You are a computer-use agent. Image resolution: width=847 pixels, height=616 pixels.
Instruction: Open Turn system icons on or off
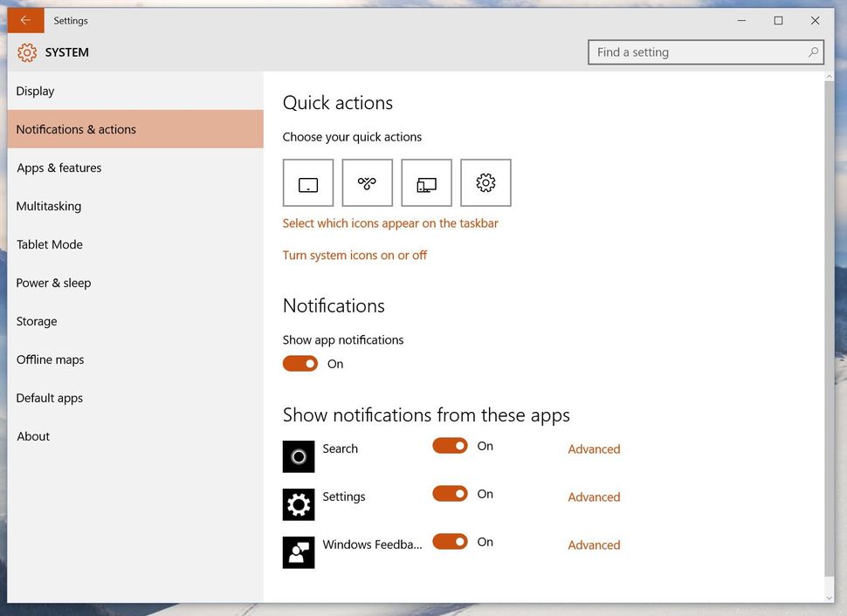(x=355, y=255)
